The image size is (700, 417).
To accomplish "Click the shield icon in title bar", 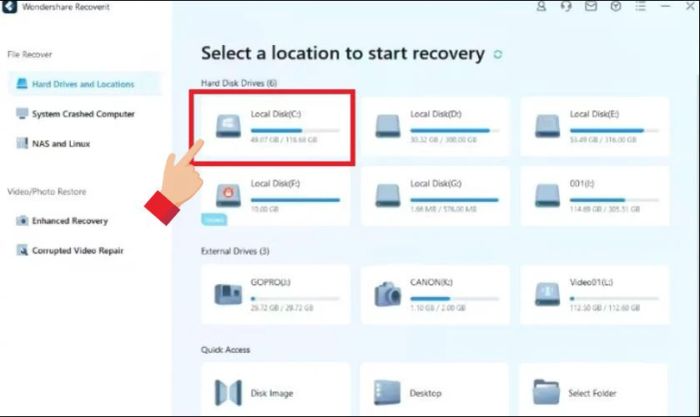I will click(x=616, y=6).
